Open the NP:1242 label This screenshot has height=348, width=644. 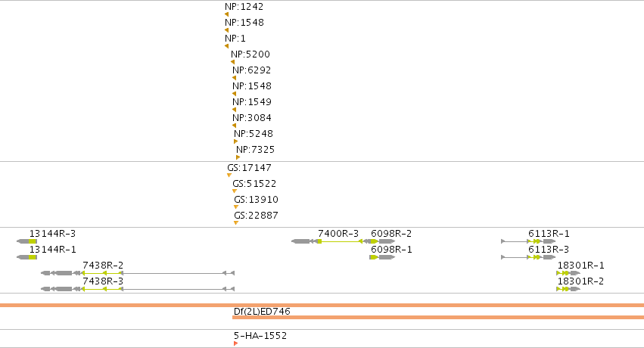[x=244, y=7]
